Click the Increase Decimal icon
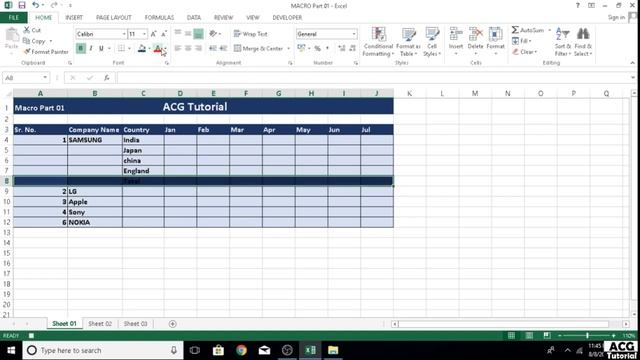Screen dimensions: 640x360 (x=342, y=48)
